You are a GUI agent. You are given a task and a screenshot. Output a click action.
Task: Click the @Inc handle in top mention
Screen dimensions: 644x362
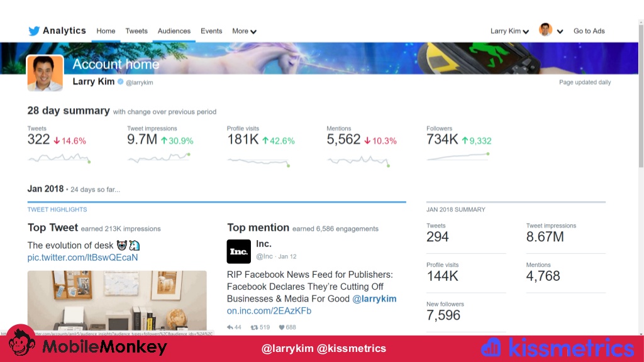[265, 256]
